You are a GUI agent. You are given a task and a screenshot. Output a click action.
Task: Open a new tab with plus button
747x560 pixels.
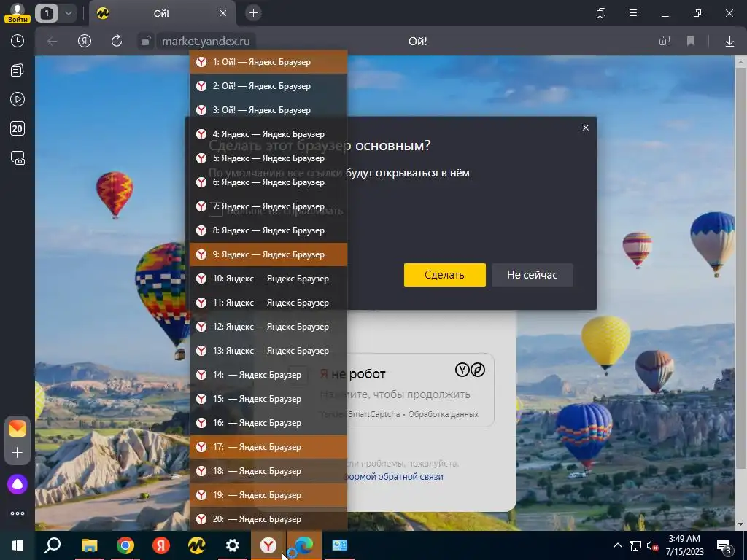(253, 13)
